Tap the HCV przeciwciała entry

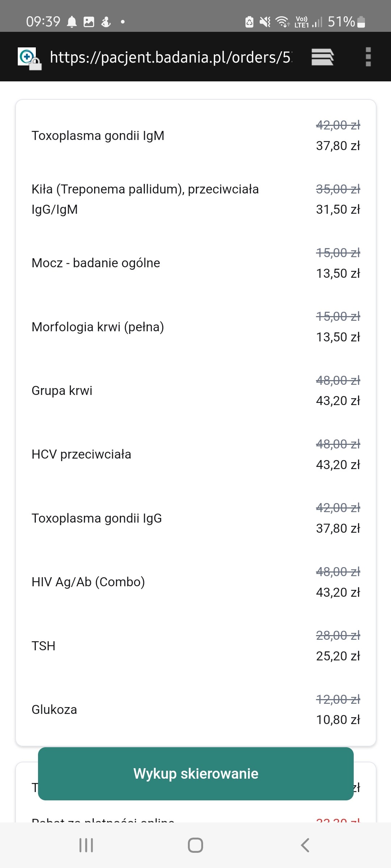[81, 454]
